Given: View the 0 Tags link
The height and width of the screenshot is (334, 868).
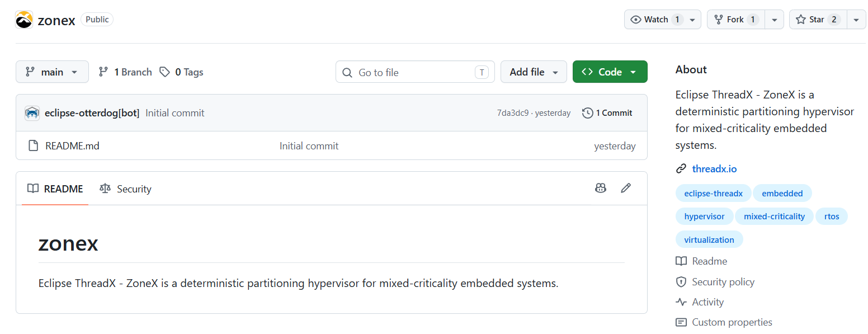Looking at the screenshot, I should coord(181,72).
